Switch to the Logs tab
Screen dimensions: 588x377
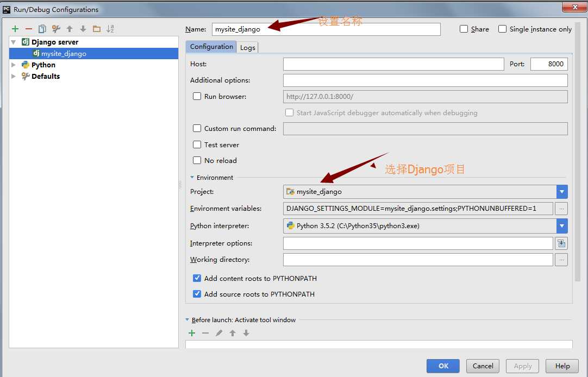247,48
